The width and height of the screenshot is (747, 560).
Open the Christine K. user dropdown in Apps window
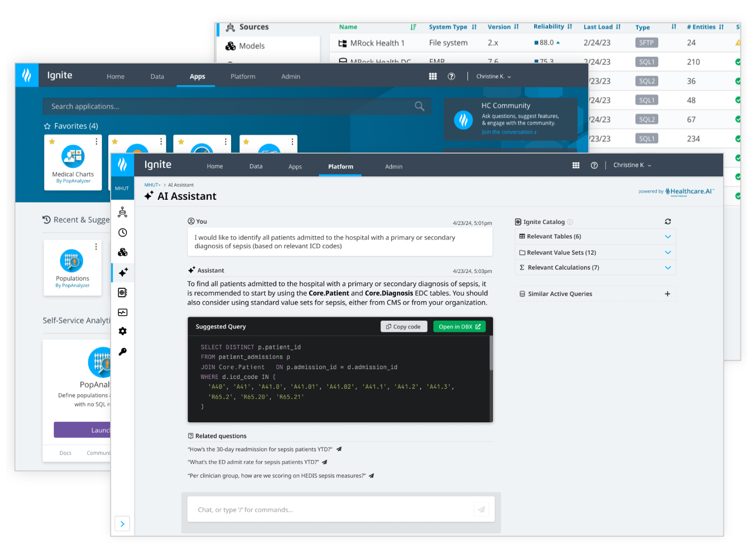pyautogui.click(x=493, y=77)
